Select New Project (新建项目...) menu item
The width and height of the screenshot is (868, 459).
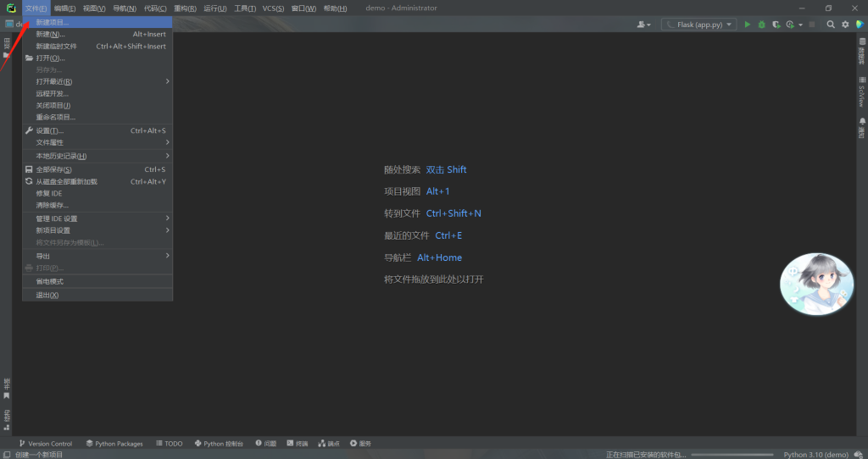[53, 23]
